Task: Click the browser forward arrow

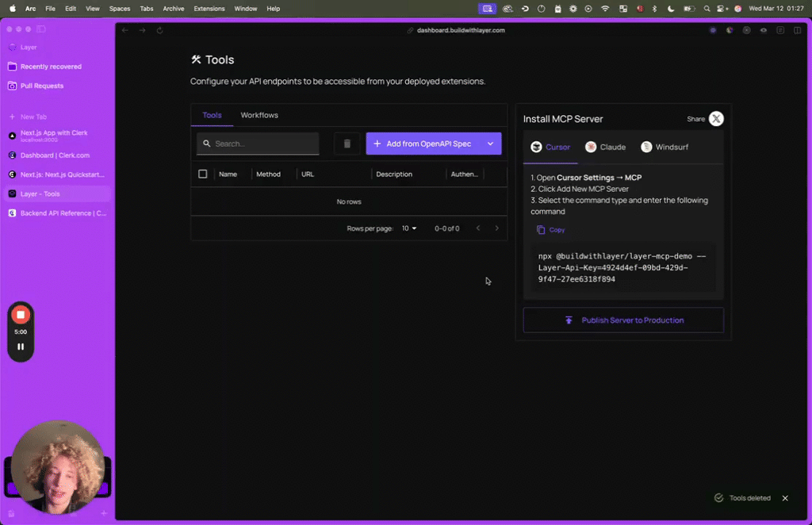Action: (x=142, y=30)
